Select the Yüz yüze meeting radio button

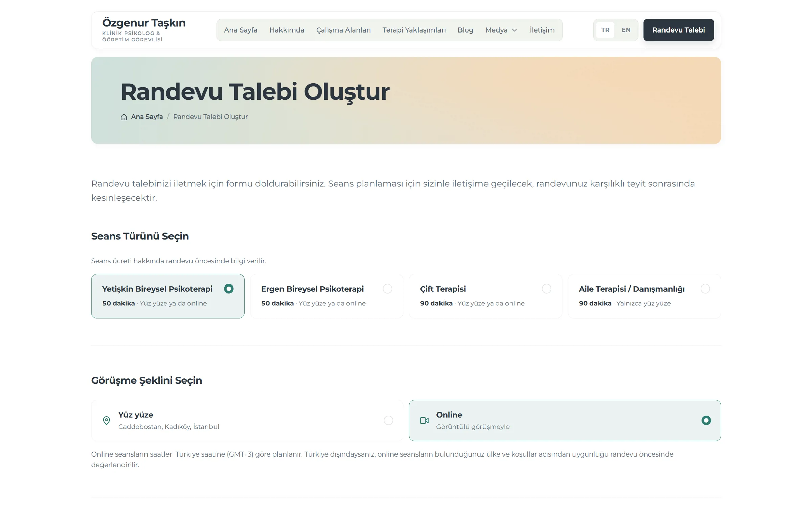tap(388, 420)
